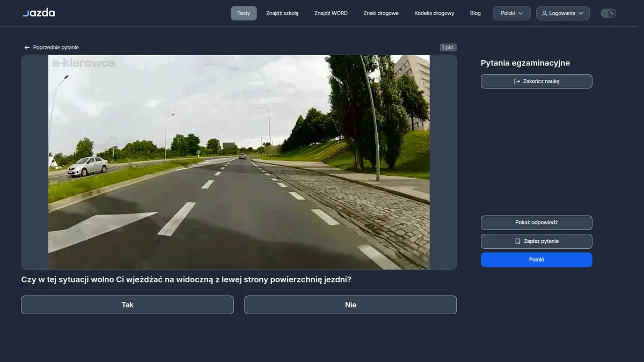The width and height of the screenshot is (644, 362).
Task: Open Znajdź szkołę in the navigation
Action: 282,13
